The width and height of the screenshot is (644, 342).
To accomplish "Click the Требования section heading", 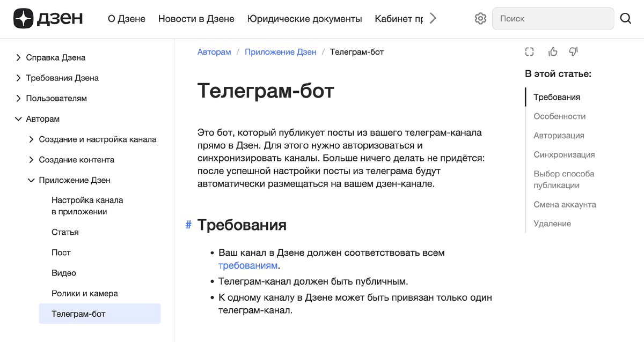I will (x=242, y=225).
